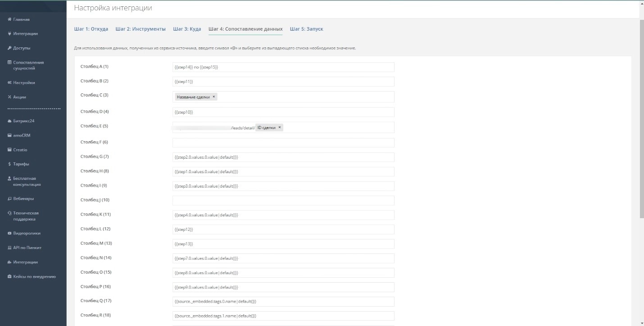644x326 pixels.
Task: Click the briefcase icon beside Кейсы по внедрению
Action: click(9, 276)
